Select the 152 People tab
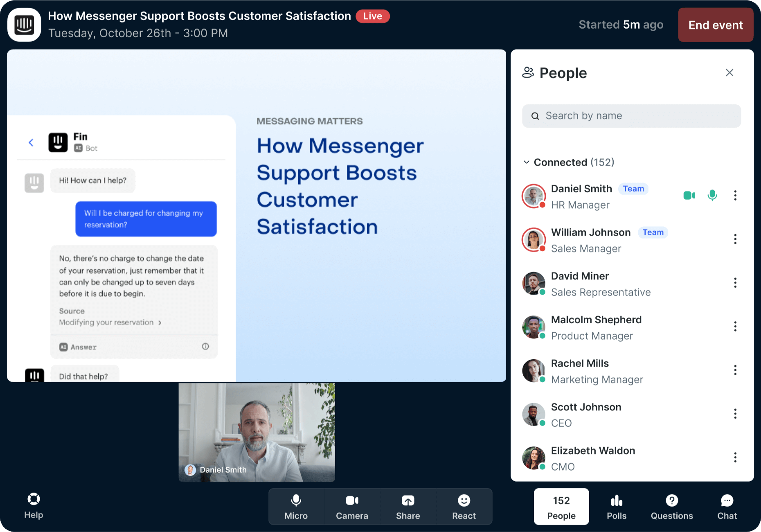 [x=561, y=507]
